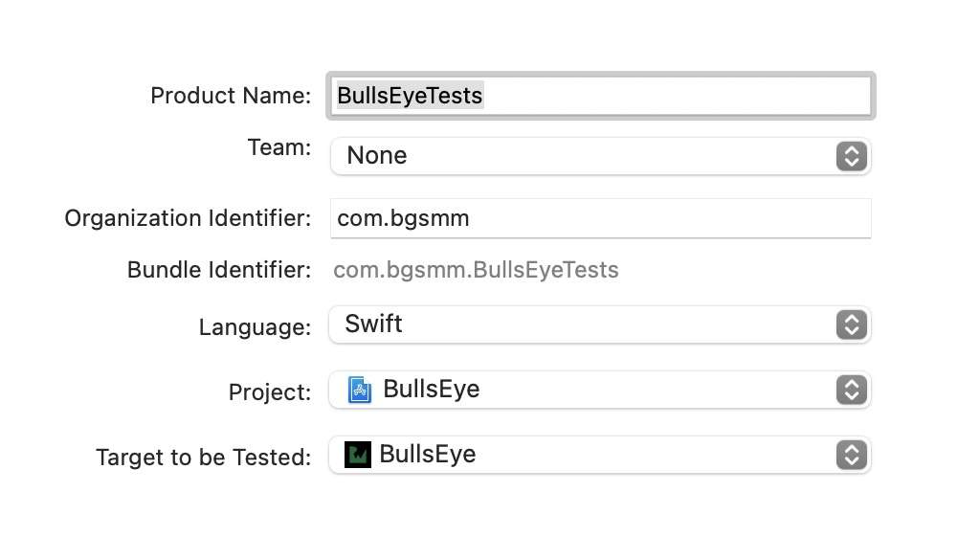Click the Product Name label
Image resolution: width=980 pixels, height=559 pixels.
[x=231, y=96]
